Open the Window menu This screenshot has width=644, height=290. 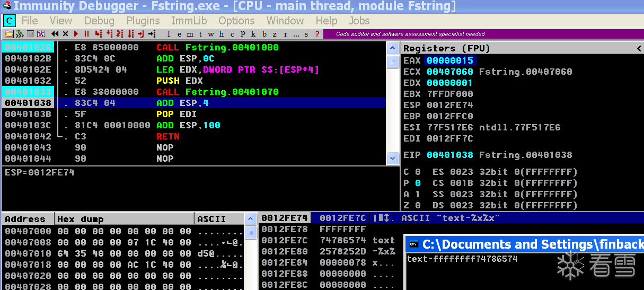[x=285, y=21]
